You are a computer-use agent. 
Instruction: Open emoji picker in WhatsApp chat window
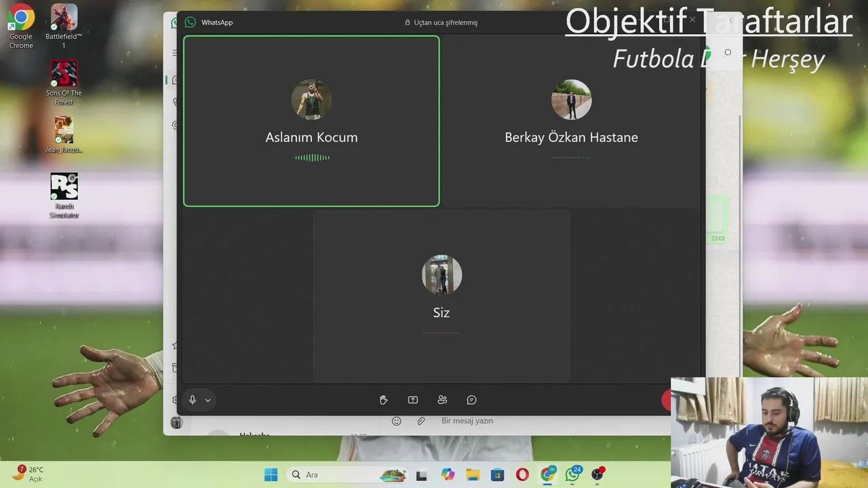click(397, 421)
